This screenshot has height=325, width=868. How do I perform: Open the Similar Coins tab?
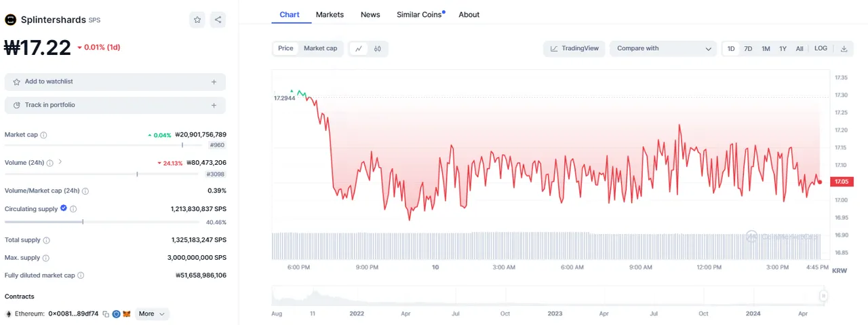click(x=420, y=14)
